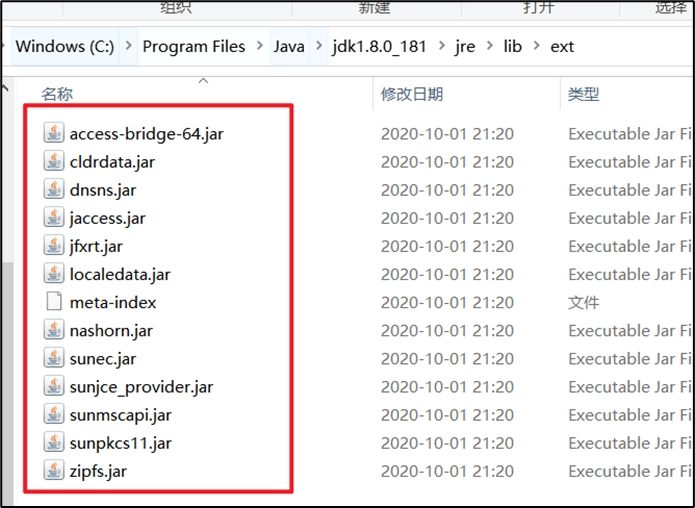The image size is (695, 508).
Task: Expand chevron after Windows (C:) breadcrumb
Action: tap(129, 45)
